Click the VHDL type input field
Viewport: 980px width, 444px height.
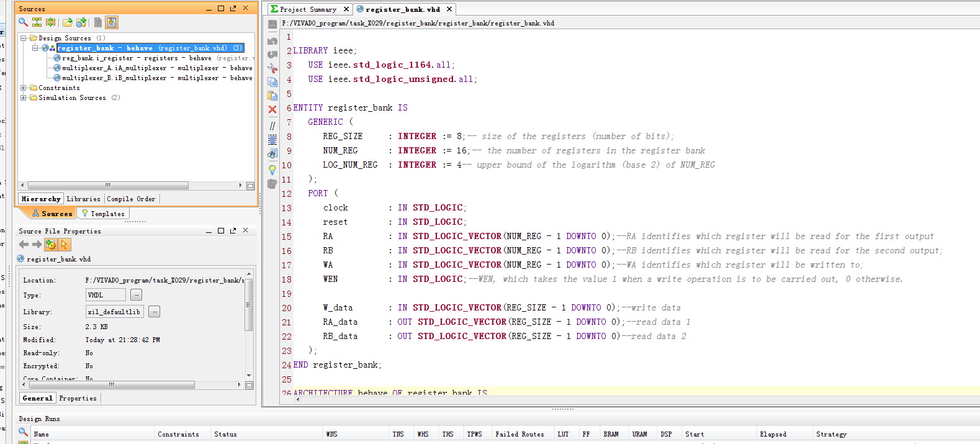(x=106, y=295)
